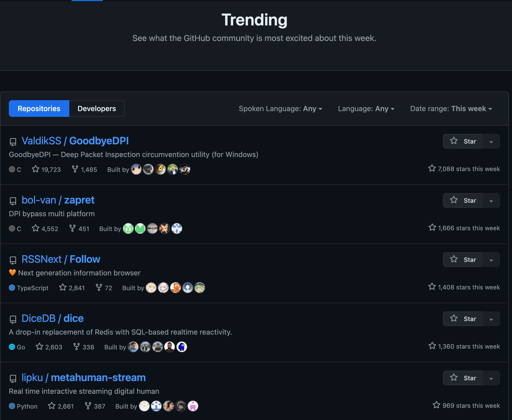Star the ValdikSS/GoodbyeDPI repository
512x420 pixels.
pyautogui.click(x=463, y=141)
